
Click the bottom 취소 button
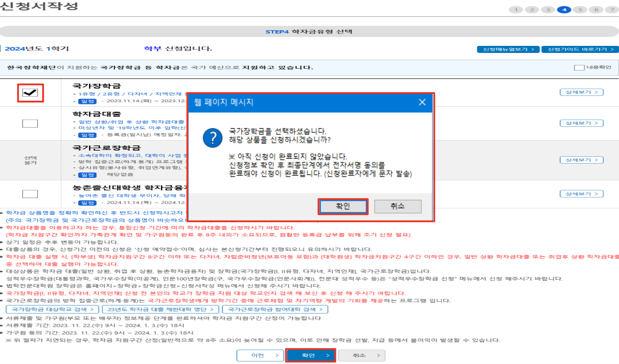(361, 355)
